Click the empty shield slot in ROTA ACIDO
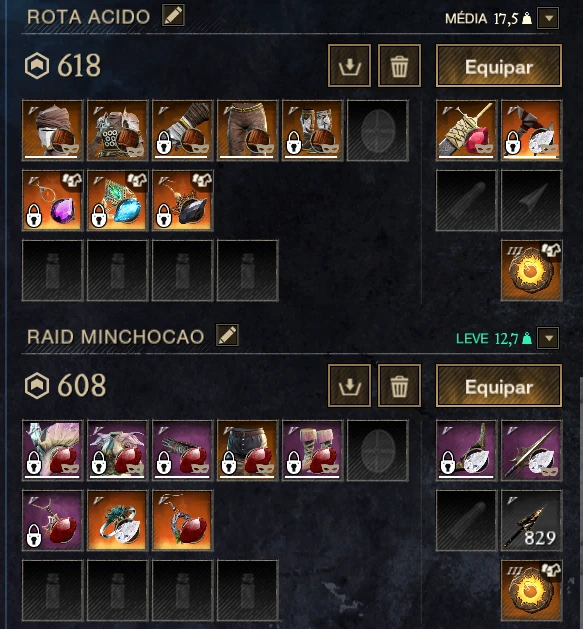Image resolution: width=583 pixels, height=629 pixels. click(x=378, y=130)
